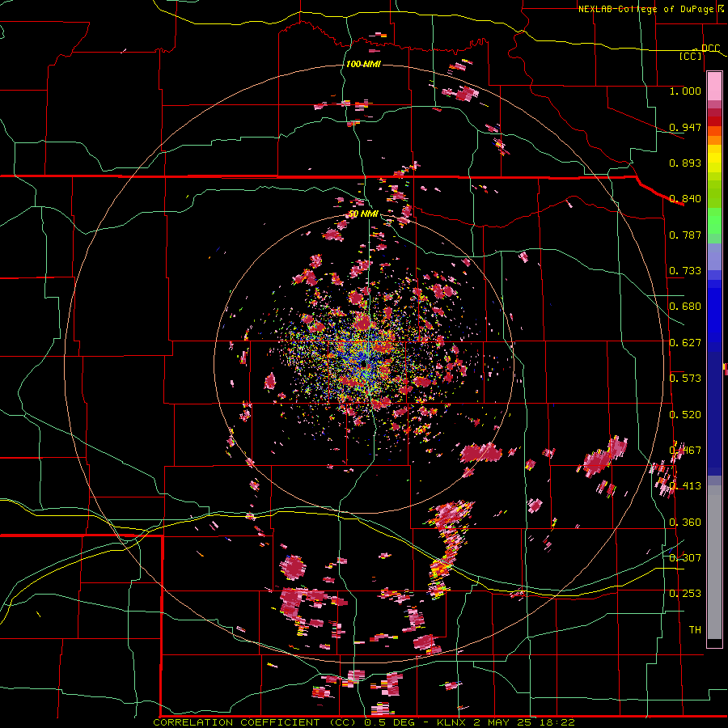Click the 0.787 scale value
Viewport: 728px width, 728px height.
(685, 235)
